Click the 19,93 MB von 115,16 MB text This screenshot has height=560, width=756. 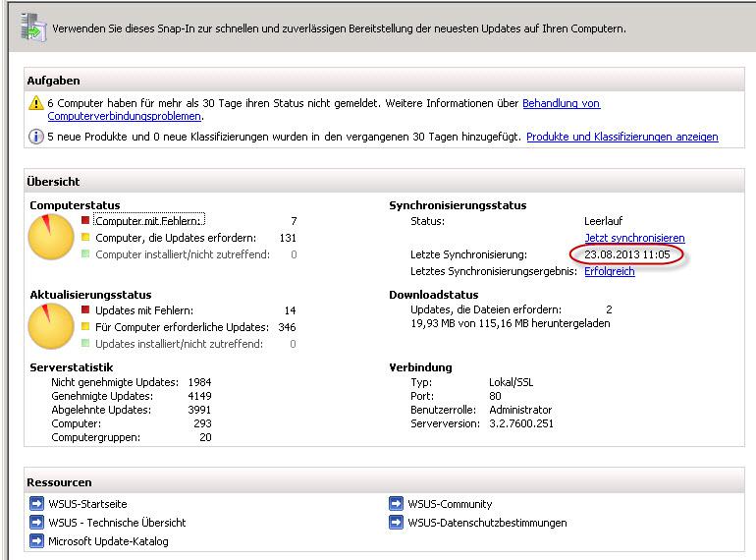511,323
